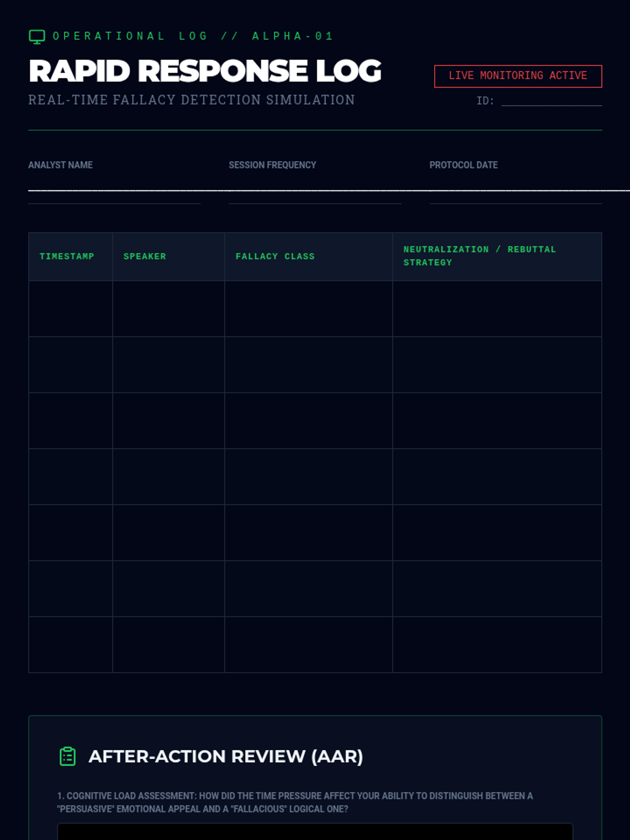This screenshot has width=630, height=840.
Task: Click the Rapid Response Log title
Action: click(x=205, y=71)
